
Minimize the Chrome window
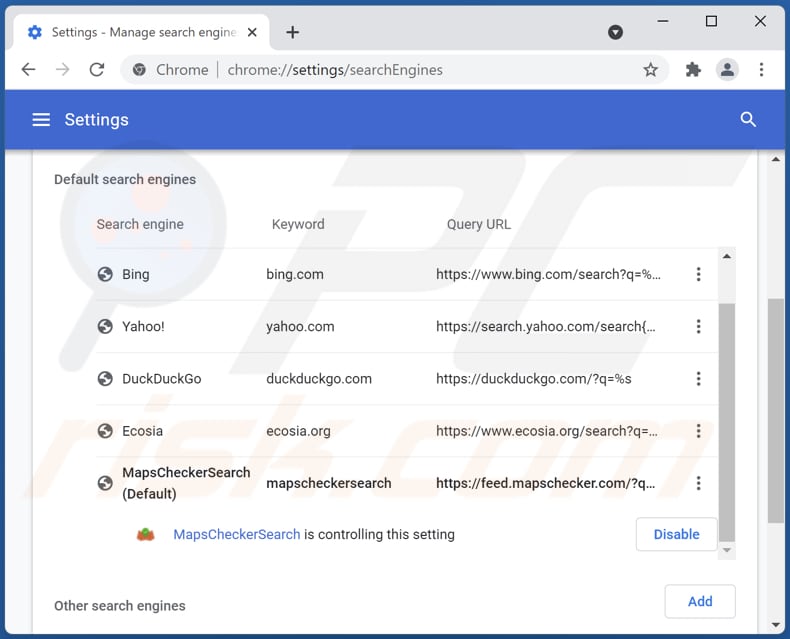(x=663, y=21)
